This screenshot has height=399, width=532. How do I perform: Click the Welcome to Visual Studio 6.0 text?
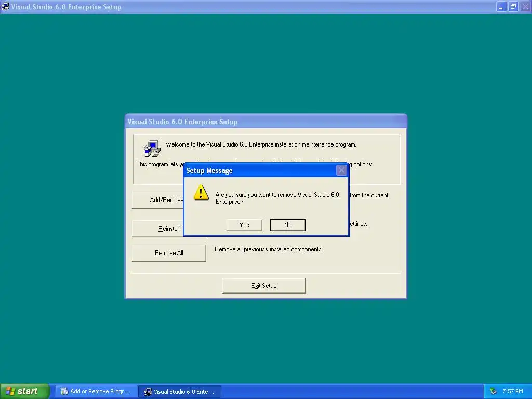[261, 144]
